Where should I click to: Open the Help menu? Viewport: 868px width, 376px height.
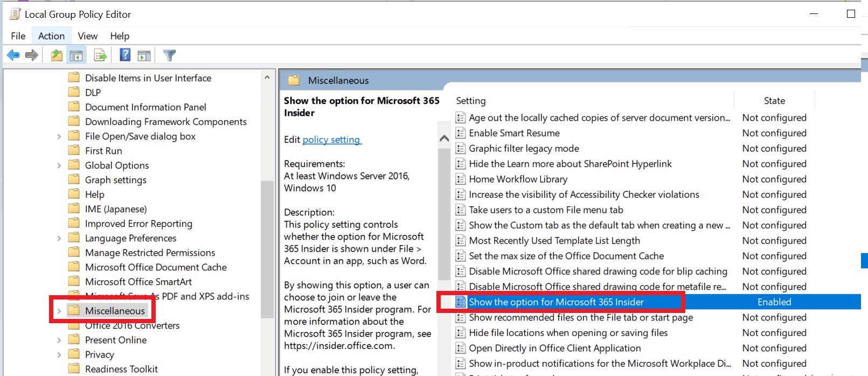(x=120, y=36)
